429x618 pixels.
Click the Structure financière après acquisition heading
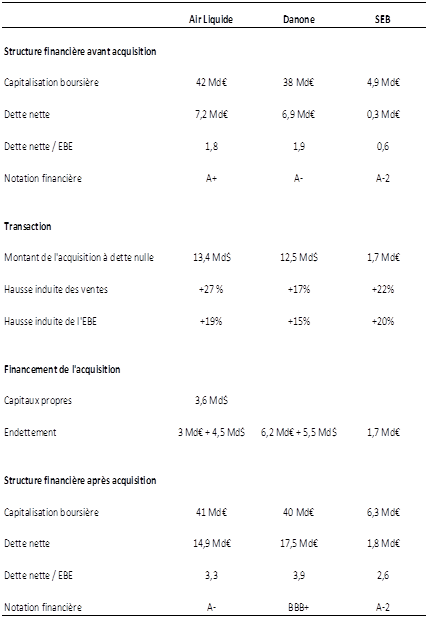point(80,480)
